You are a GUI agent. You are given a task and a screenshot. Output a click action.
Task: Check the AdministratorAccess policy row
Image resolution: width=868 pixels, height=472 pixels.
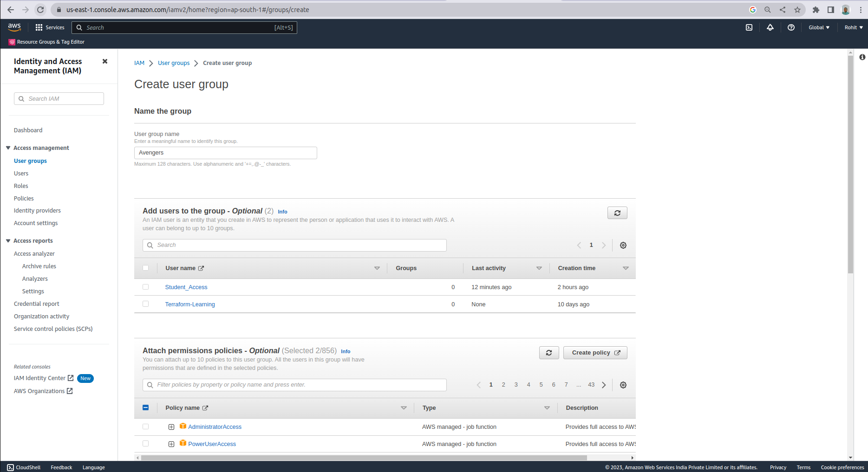click(x=146, y=427)
